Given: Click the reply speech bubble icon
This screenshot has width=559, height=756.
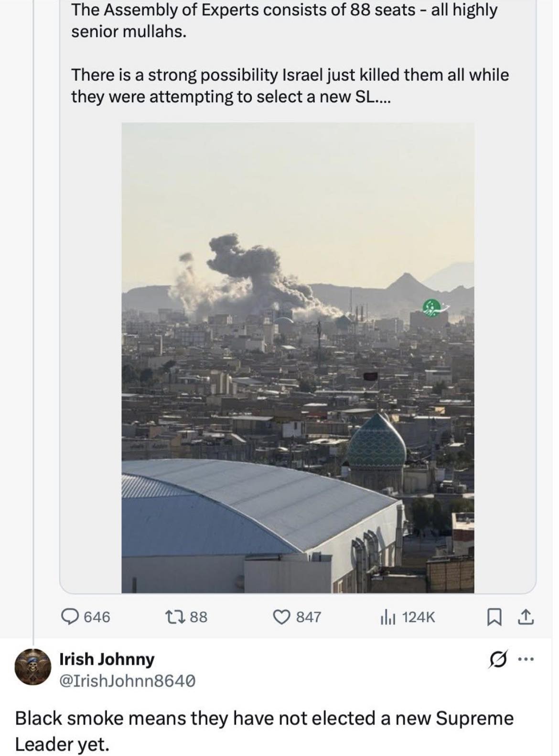Looking at the screenshot, I should (70, 617).
